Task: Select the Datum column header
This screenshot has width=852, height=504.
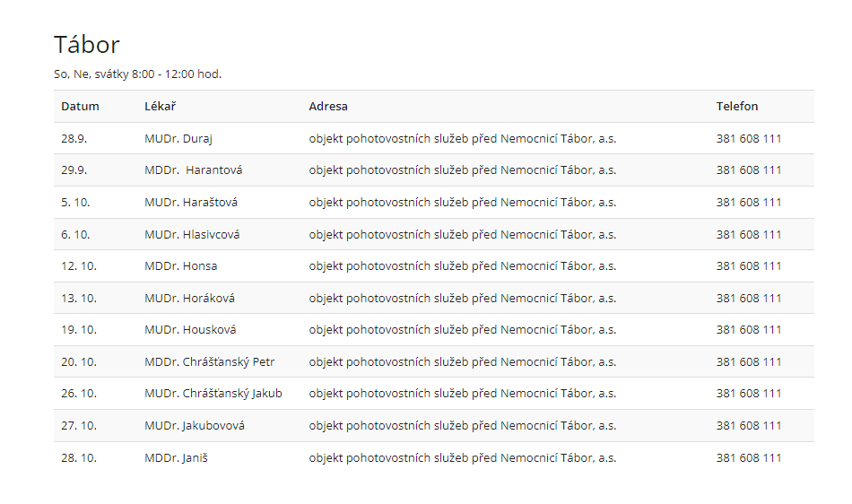Action: tap(80, 106)
